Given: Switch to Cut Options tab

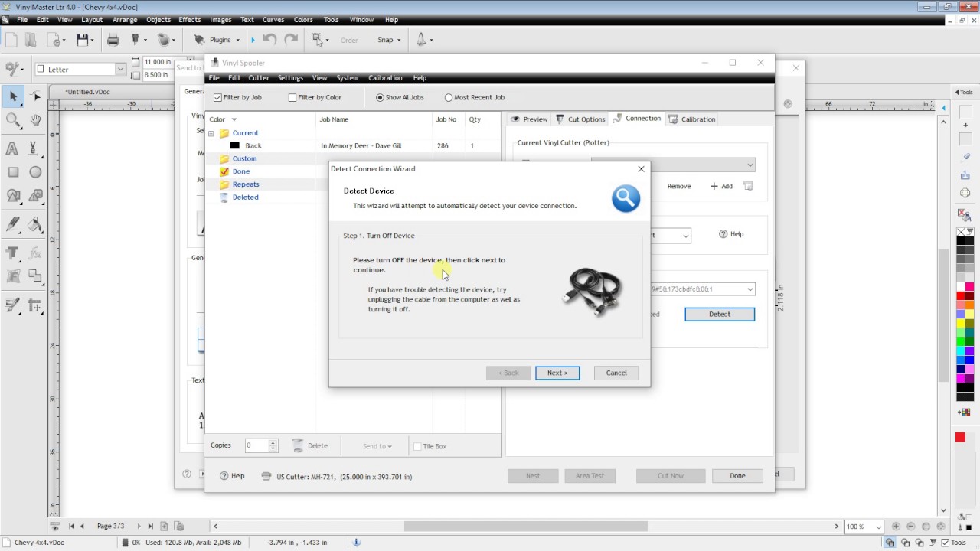Looking at the screenshot, I should click(580, 119).
